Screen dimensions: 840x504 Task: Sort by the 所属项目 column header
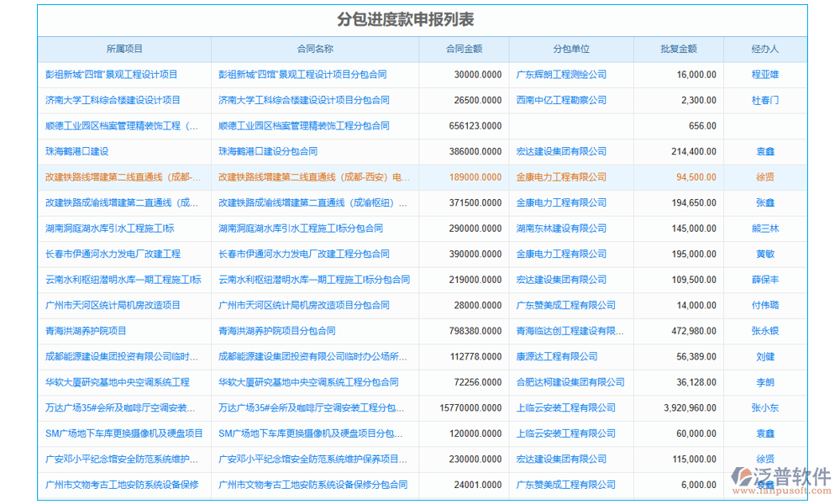tap(124, 50)
